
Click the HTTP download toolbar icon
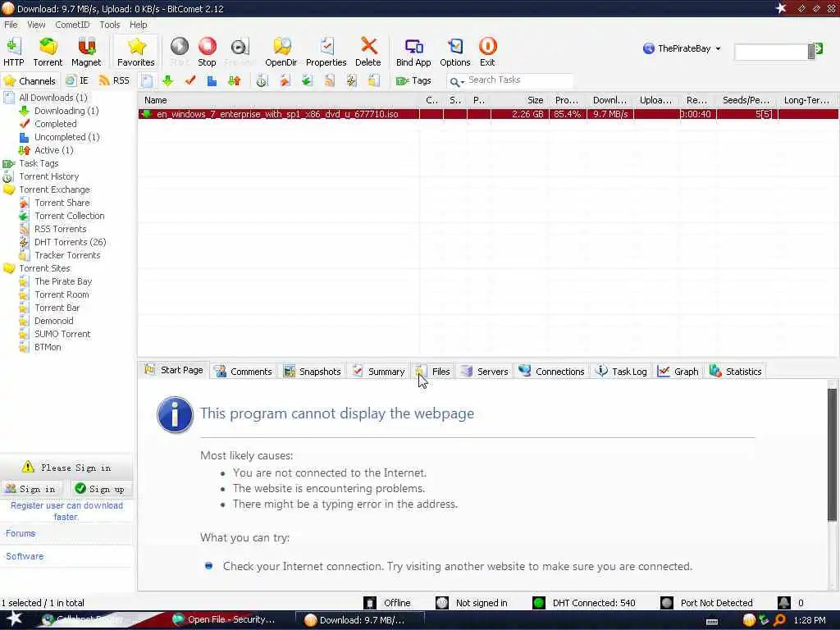click(13, 52)
